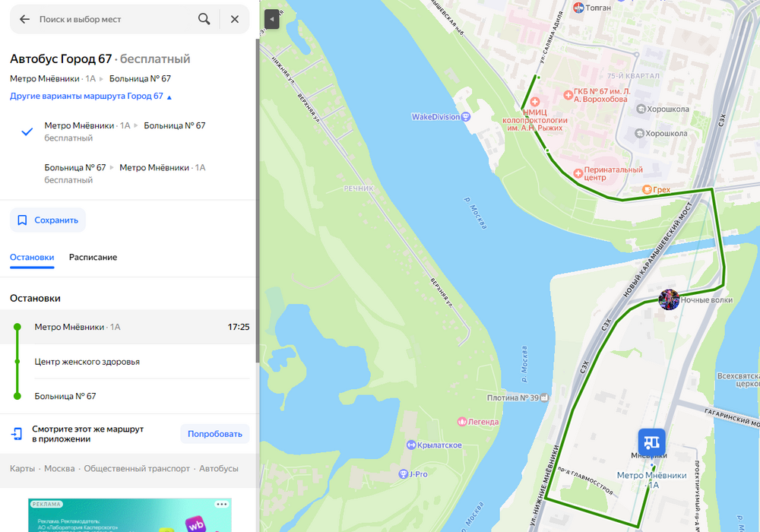
Task: Click the phone app icon near promo
Action: (x=17, y=434)
